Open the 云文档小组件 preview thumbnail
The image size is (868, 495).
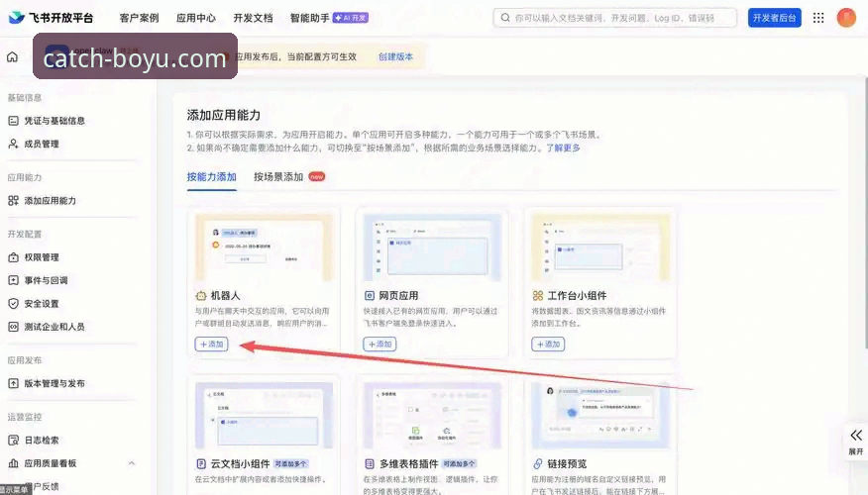264,416
